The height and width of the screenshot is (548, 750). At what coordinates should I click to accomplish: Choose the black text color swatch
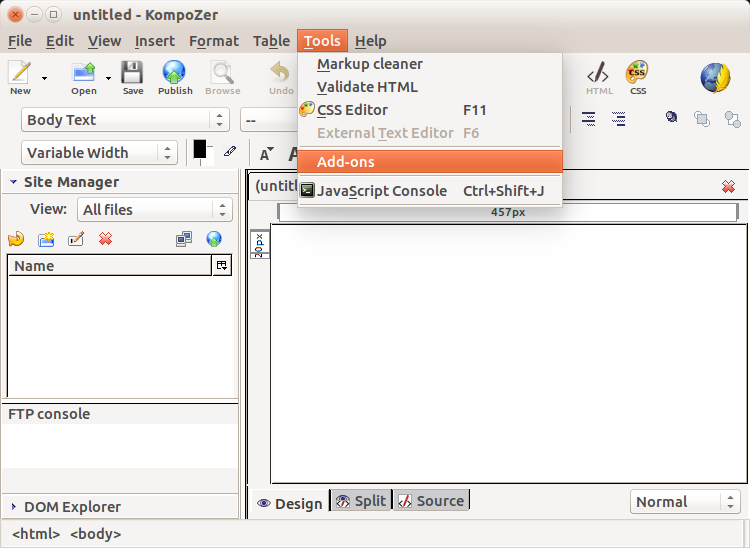200,149
